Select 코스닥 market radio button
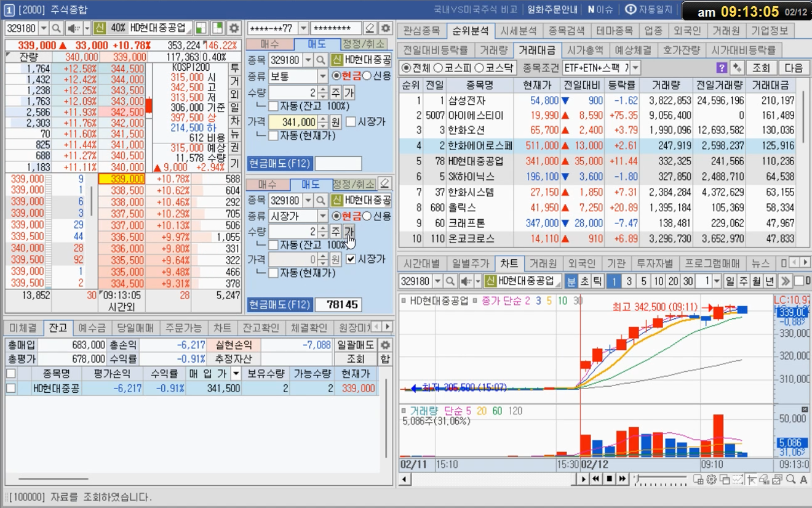Image resolution: width=812 pixels, height=508 pixels. 479,68
